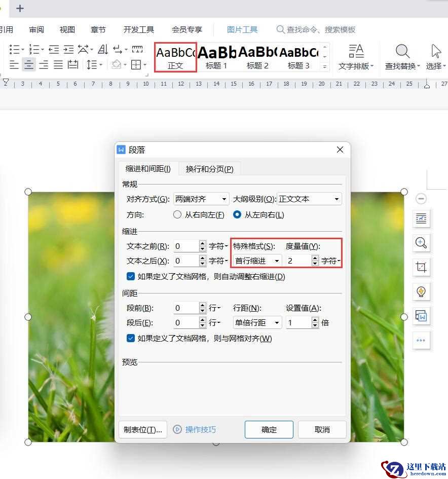Click the Cancel (取消) button

[x=322, y=429]
